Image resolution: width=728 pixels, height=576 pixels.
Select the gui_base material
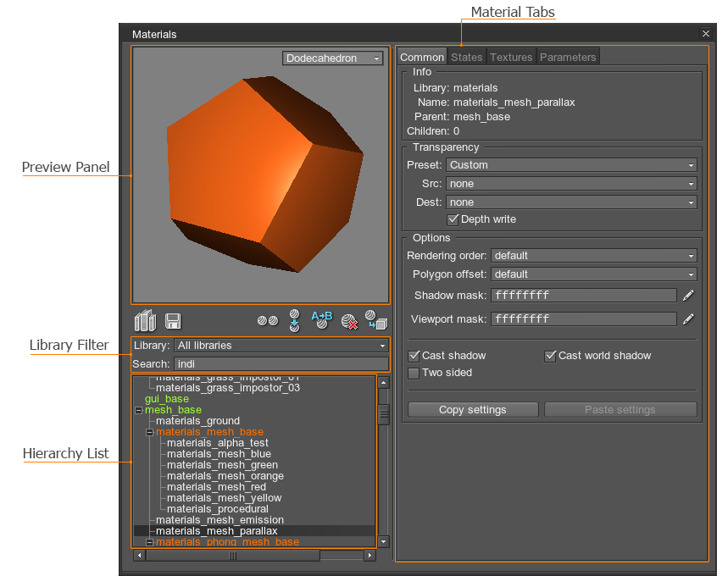[x=167, y=399]
